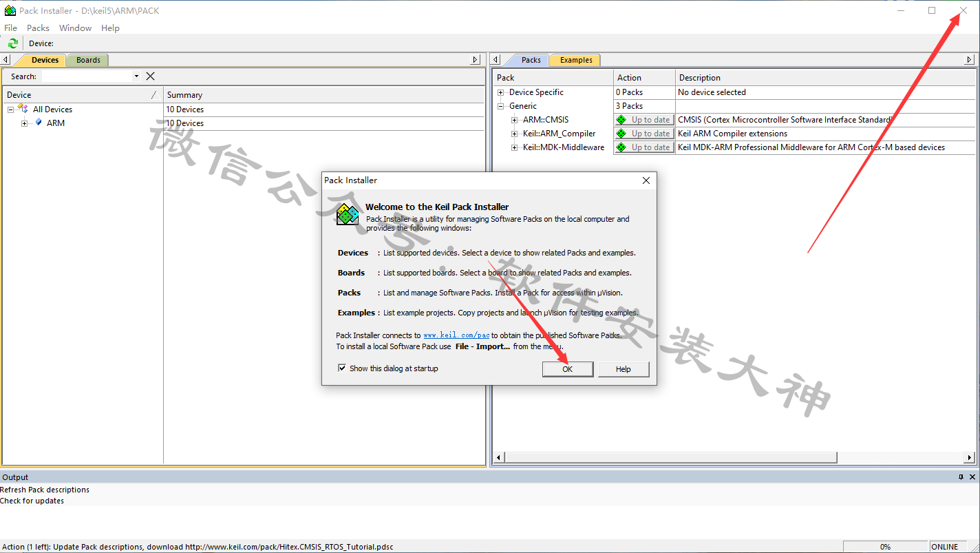
Task: Open the File menu
Action: pyautogui.click(x=11, y=28)
